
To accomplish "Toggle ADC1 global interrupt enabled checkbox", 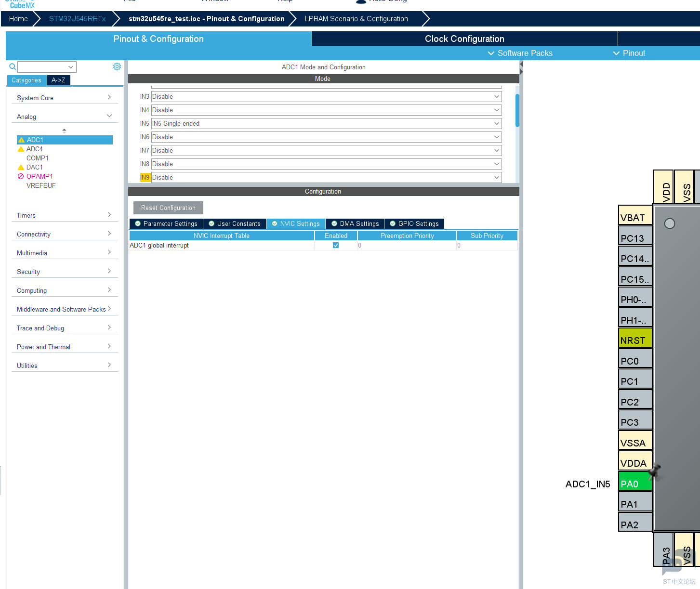I will [336, 245].
